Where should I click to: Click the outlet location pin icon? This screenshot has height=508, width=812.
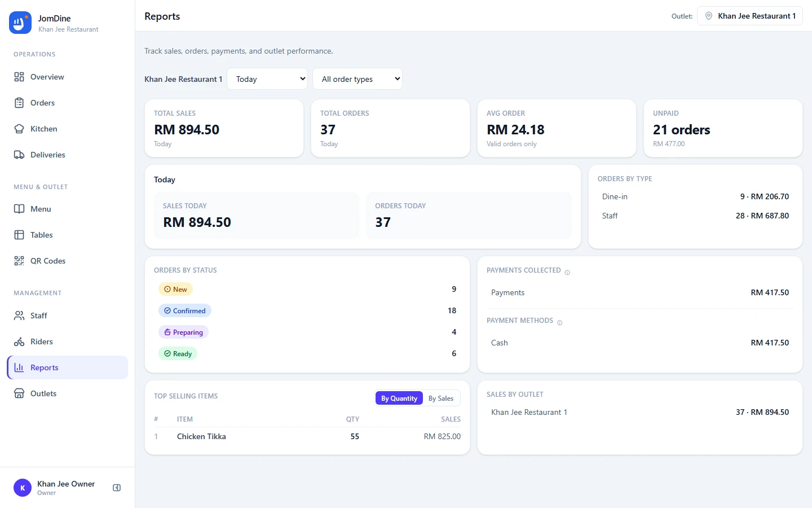[709, 16]
